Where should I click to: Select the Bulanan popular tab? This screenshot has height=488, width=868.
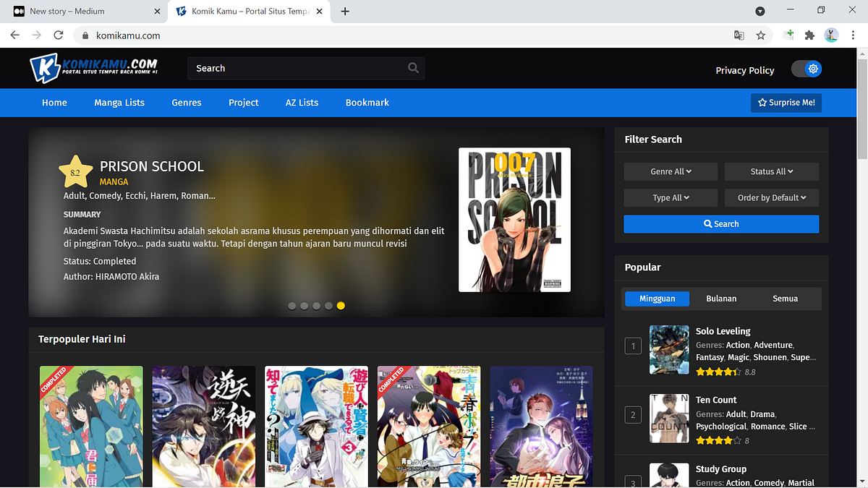721,299
